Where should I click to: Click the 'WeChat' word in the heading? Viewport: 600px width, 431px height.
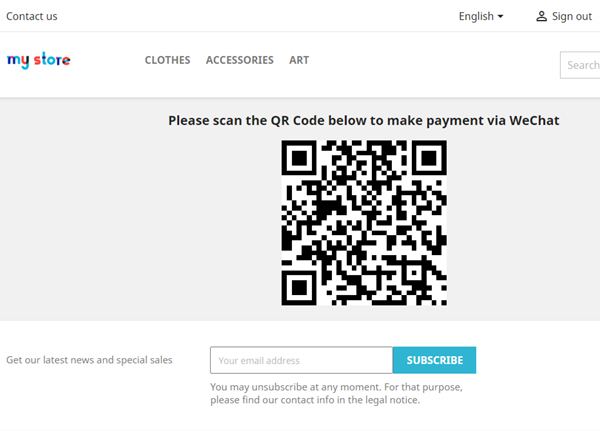point(534,120)
